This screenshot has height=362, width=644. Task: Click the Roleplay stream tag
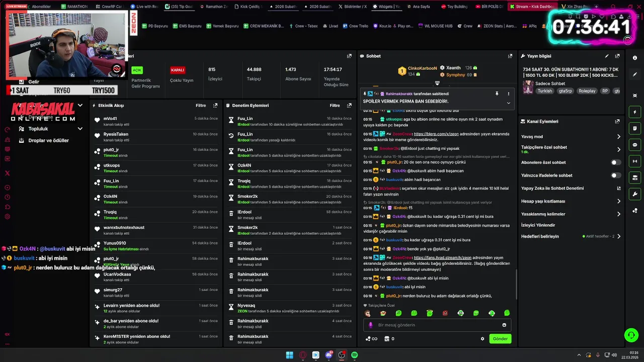coord(587,91)
